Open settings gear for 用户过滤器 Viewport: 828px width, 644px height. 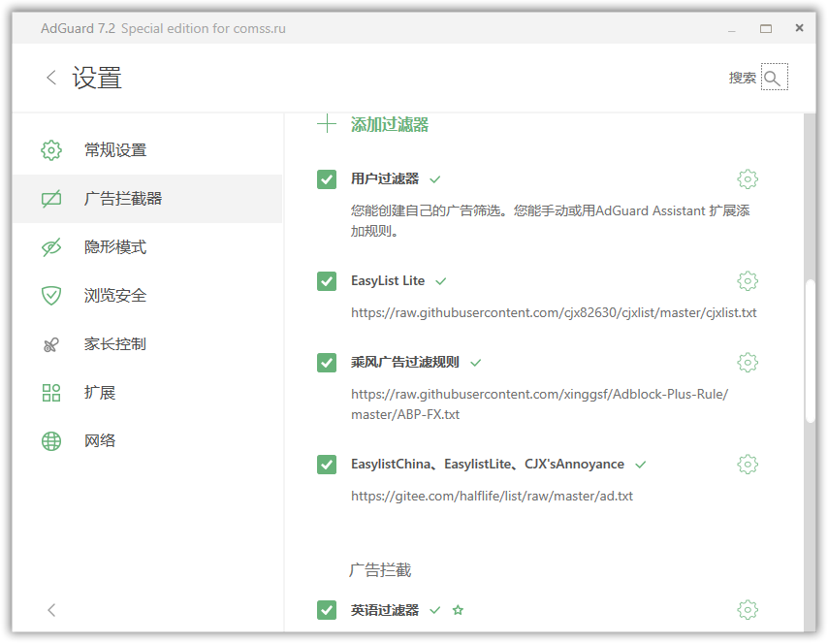coord(748,179)
